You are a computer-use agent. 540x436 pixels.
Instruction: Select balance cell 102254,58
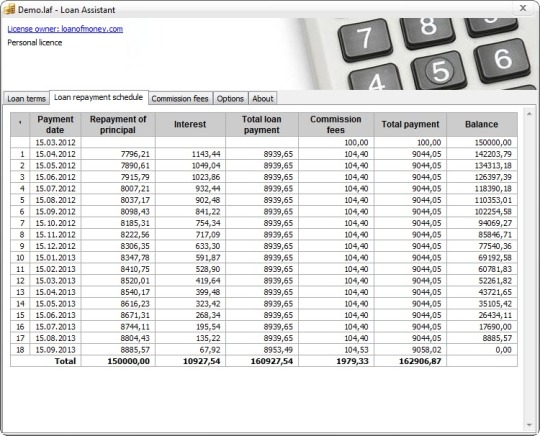tap(482, 211)
